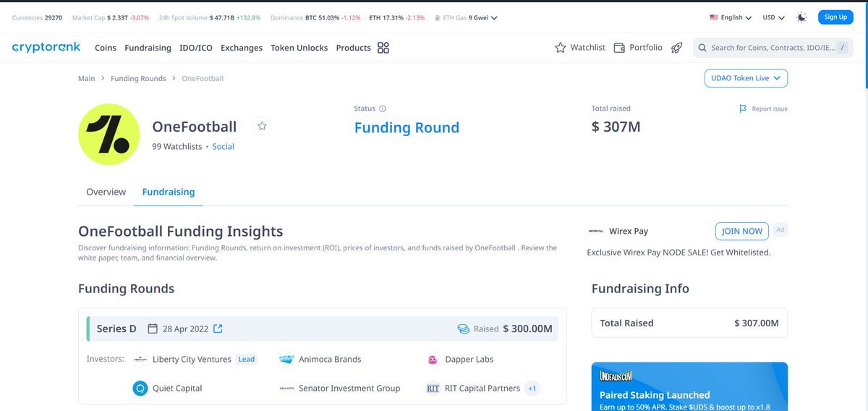The width and height of the screenshot is (868, 411).
Task: Click the $ 300.00M raised amount
Action: pyautogui.click(x=527, y=329)
